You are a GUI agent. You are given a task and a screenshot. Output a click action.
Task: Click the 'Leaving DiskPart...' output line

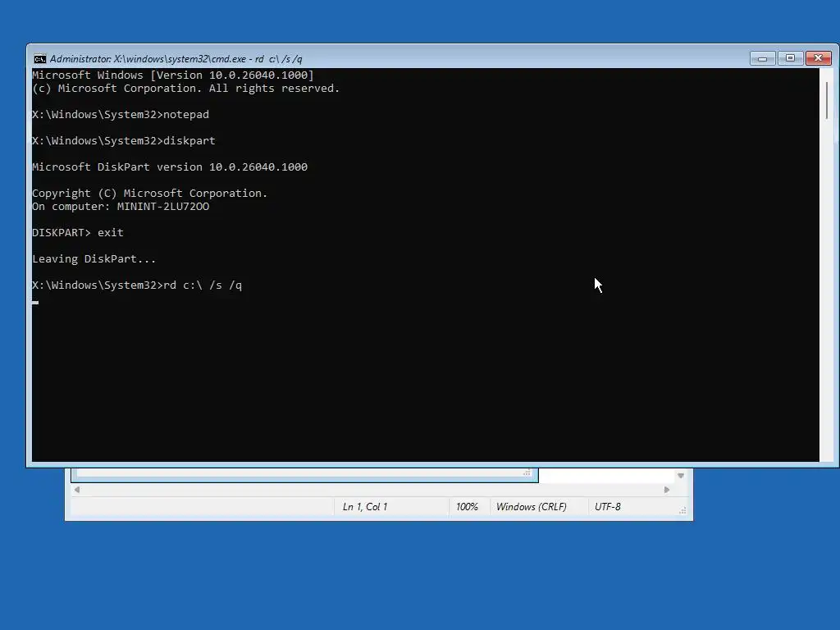tap(94, 258)
